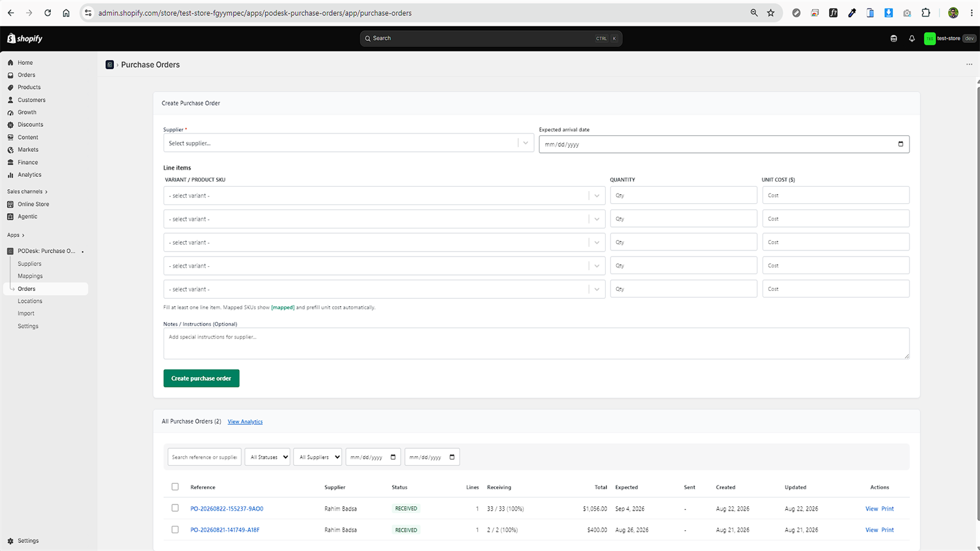This screenshot has width=980, height=551.
Task: Open the All Statuses filter dropdown
Action: click(267, 457)
